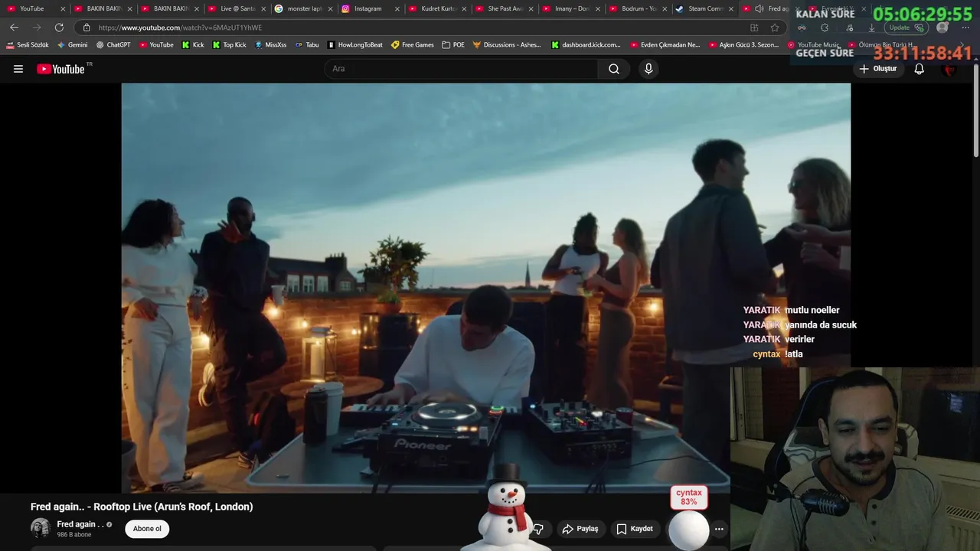This screenshot has width=980, height=551.
Task: Open browser downloads arrow icon
Action: (871, 28)
